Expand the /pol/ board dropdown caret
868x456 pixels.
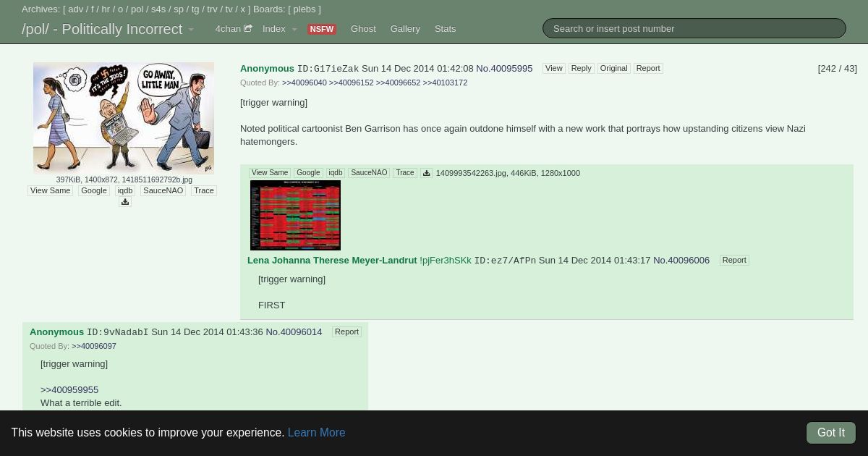[x=191, y=30]
